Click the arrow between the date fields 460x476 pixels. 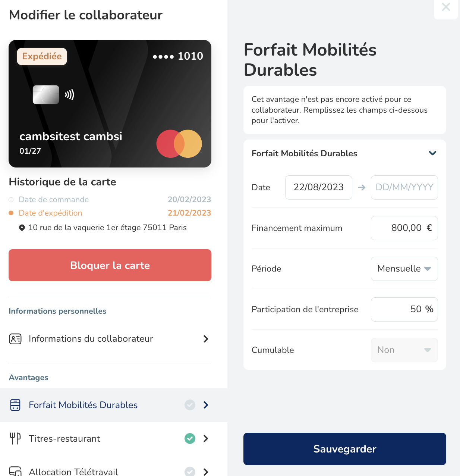point(362,187)
